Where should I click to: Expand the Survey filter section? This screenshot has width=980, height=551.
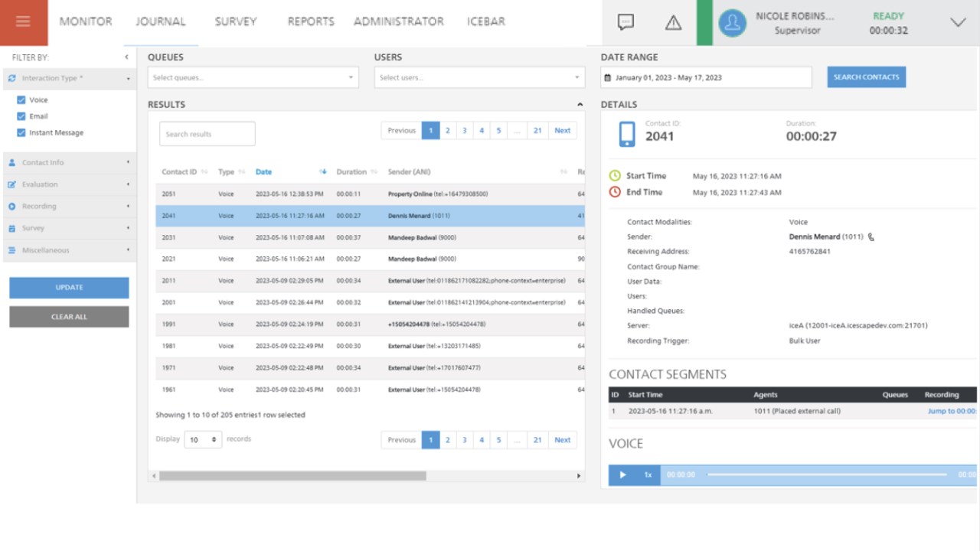(x=128, y=228)
